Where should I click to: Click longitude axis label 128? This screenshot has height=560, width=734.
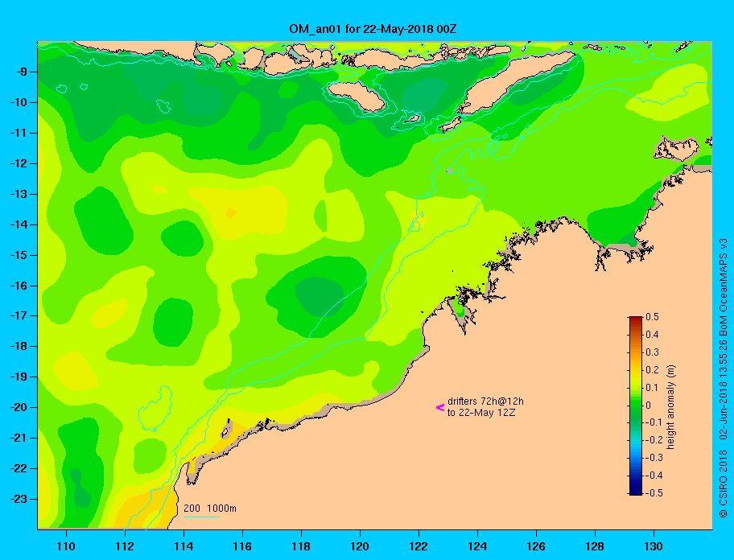click(595, 546)
